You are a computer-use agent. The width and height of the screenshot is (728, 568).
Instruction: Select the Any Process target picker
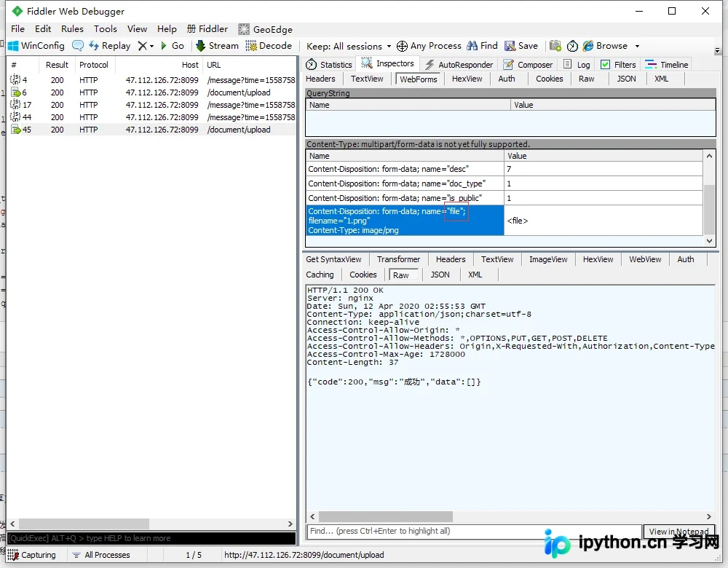pyautogui.click(x=429, y=46)
